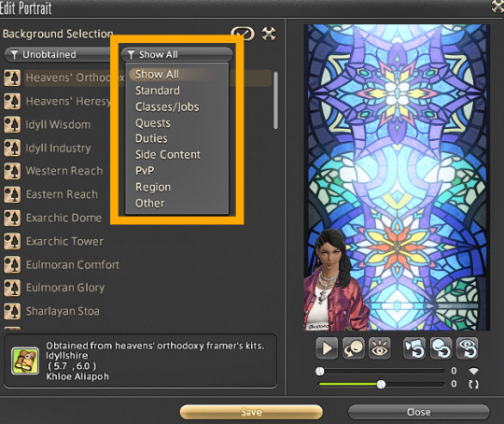The height and width of the screenshot is (424, 504).
Task: Click Western Reach row icon
Action: (12, 171)
